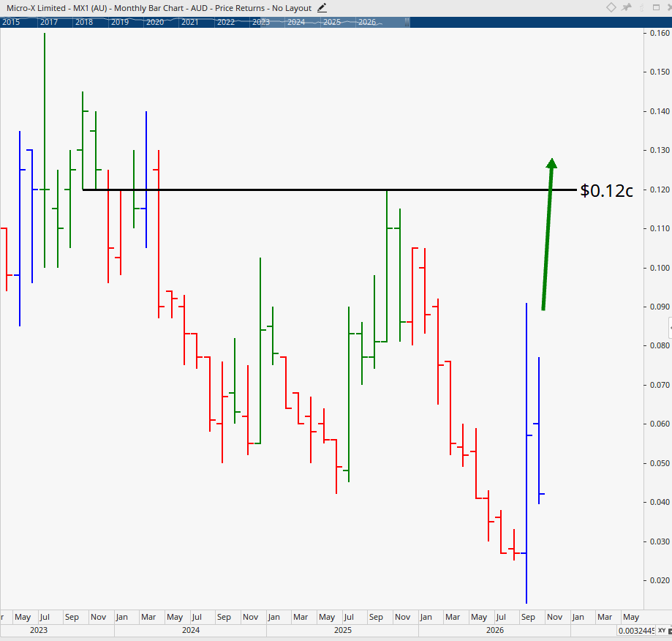This screenshot has height=641, width=672.
Task: Click the 0.040 price axis label
Action: coord(660,502)
